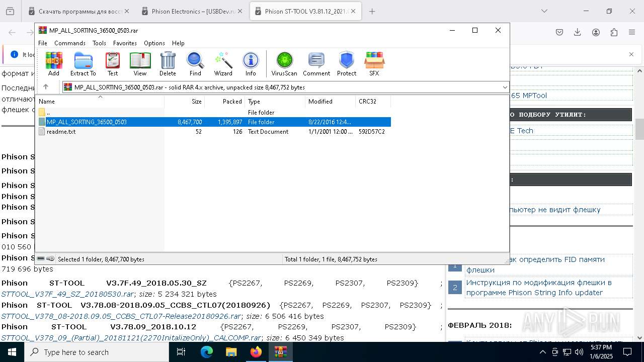This screenshot has width=644, height=362.
Task: Open the Options menu
Action: [154, 43]
